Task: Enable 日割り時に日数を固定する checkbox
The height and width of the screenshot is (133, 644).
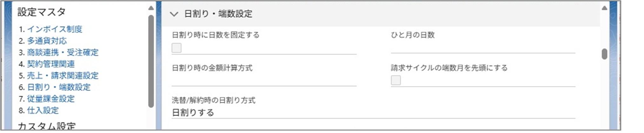Action: (x=176, y=48)
